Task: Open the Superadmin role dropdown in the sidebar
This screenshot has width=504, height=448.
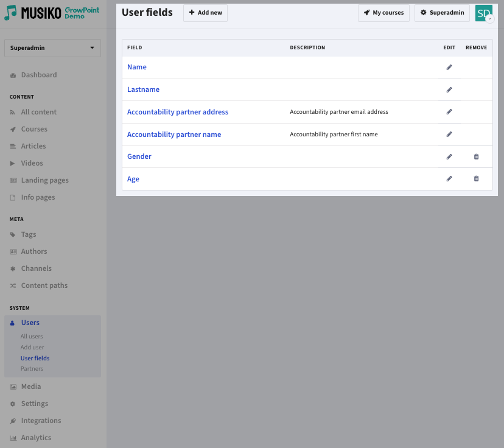Action: (52, 48)
